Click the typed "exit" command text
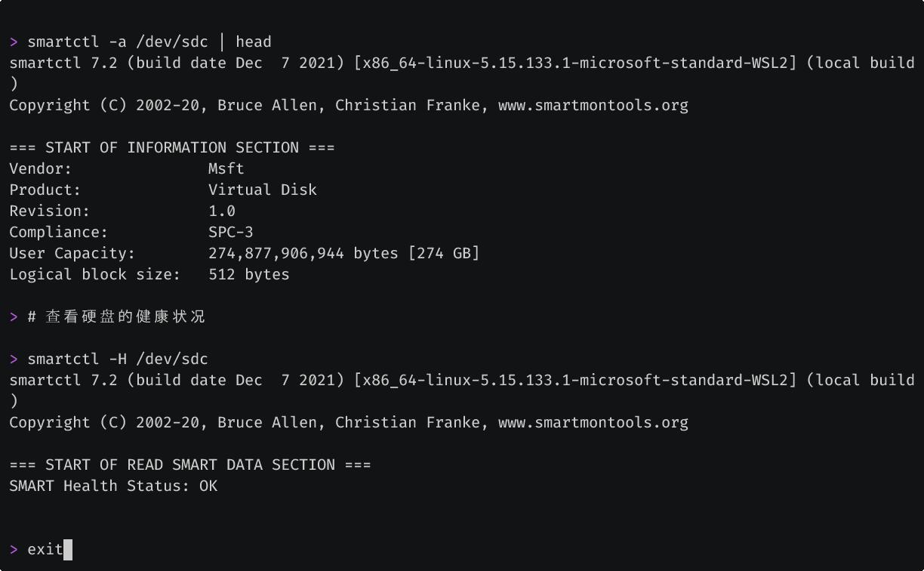Screen dimensions: 924x571 click(45, 550)
